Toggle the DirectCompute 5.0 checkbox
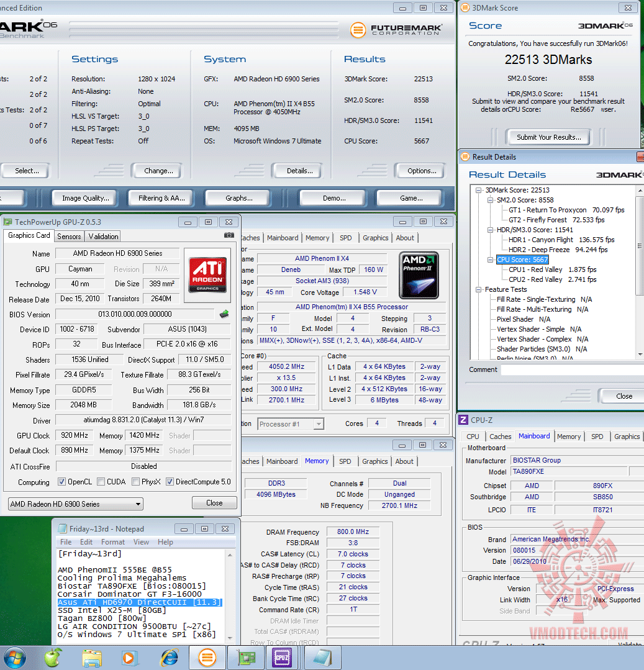 [170, 482]
